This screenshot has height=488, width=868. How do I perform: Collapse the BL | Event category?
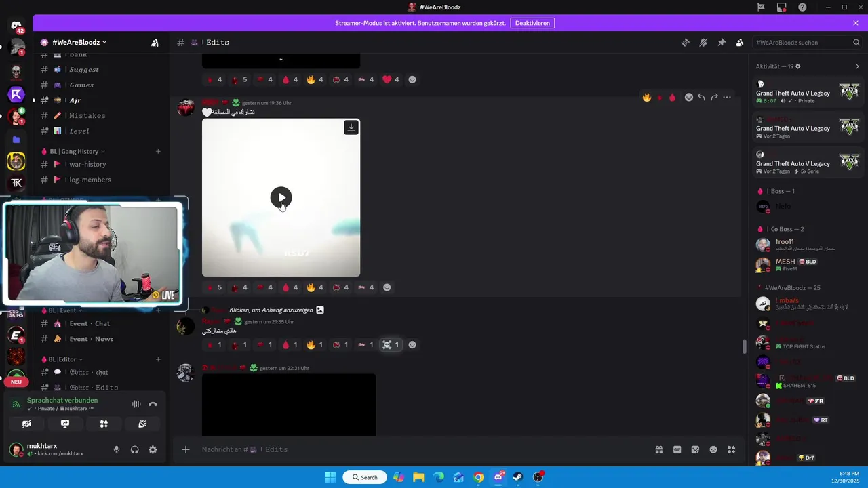tap(61, 310)
